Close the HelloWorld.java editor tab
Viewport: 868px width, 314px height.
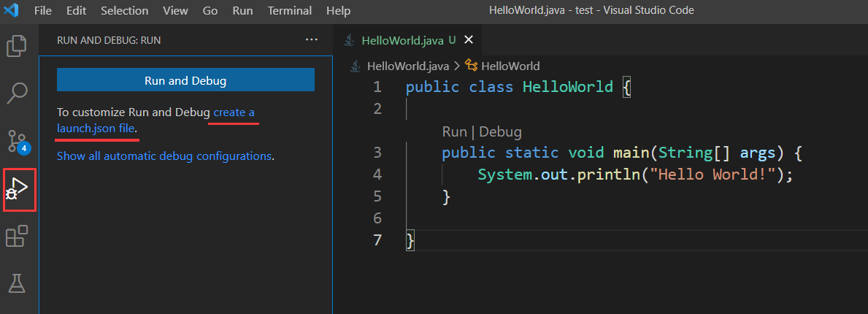[469, 40]
